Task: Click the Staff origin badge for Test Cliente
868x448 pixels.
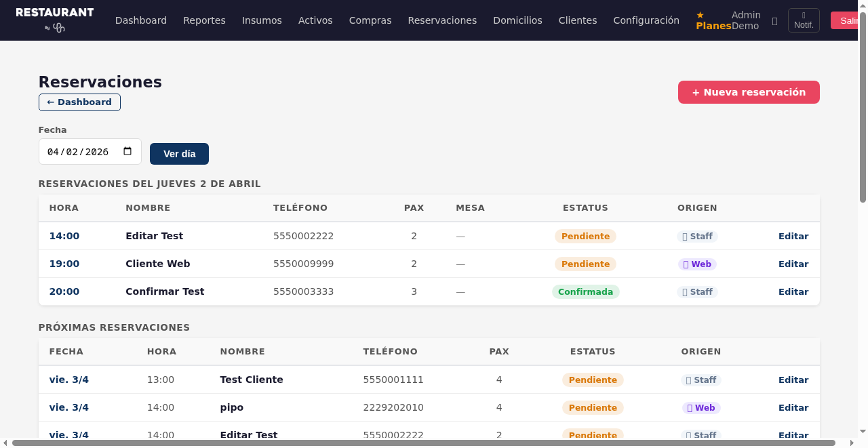Action: (701, 380)
